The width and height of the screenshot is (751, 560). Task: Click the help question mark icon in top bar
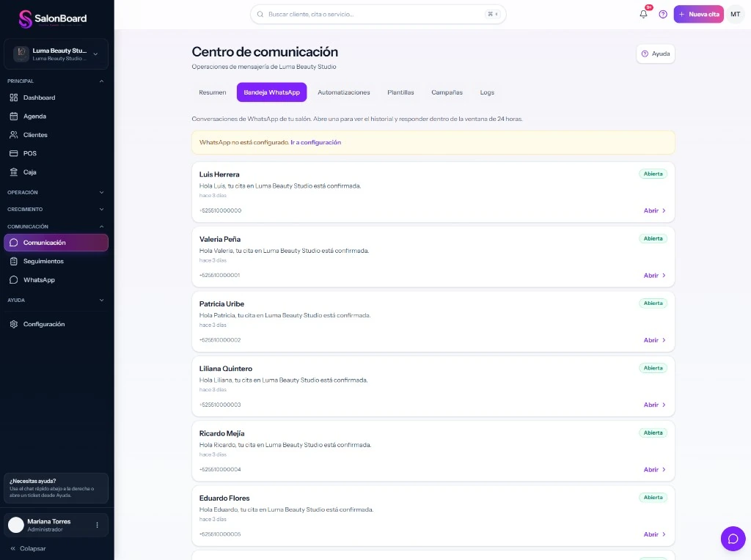click(663, 15)
